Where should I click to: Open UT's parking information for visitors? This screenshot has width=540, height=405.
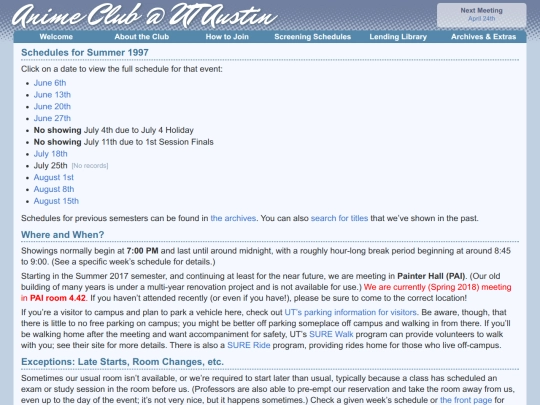351,312
